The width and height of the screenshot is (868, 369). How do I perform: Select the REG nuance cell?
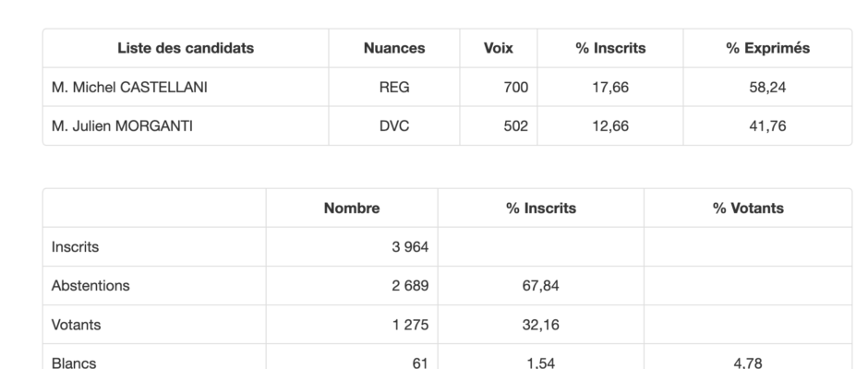(394, 88)
